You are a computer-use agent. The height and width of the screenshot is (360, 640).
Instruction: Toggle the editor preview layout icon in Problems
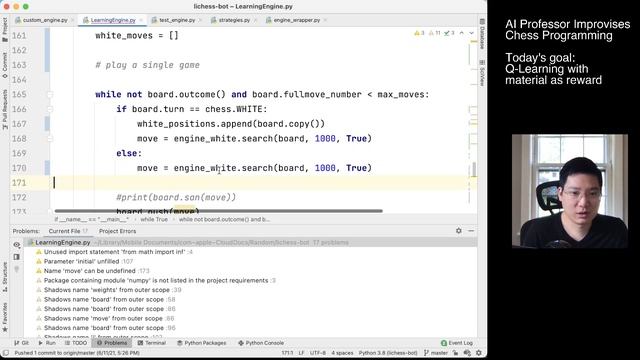[x=16, y=257]
